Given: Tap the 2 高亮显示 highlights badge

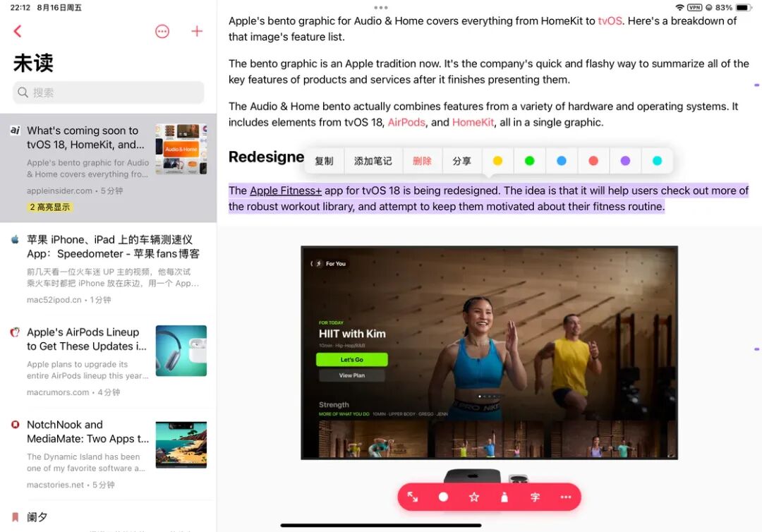Looking at the screenshot, I should click(49, 207).
